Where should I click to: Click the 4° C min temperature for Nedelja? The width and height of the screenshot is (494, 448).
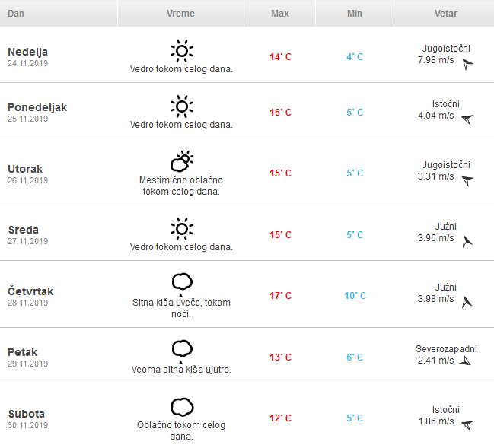(355, 57)
